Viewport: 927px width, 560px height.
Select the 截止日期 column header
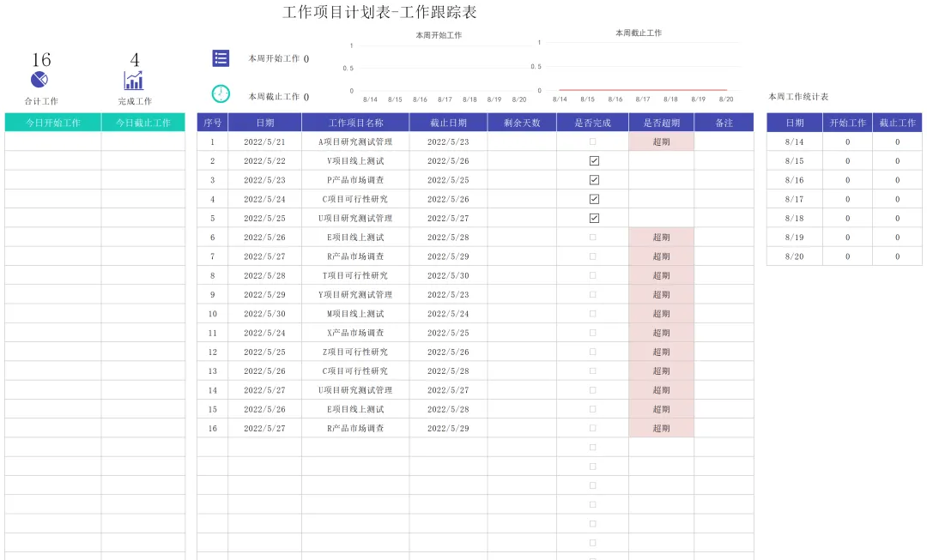pyautogui.click(x=448, y=123)
